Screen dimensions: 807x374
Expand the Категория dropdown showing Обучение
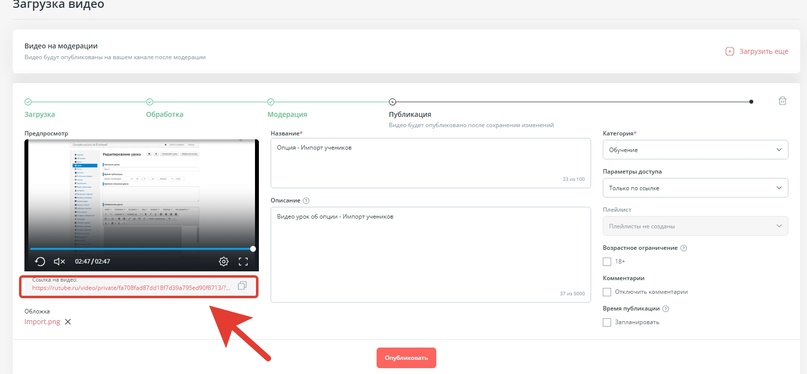pos(695,150)
